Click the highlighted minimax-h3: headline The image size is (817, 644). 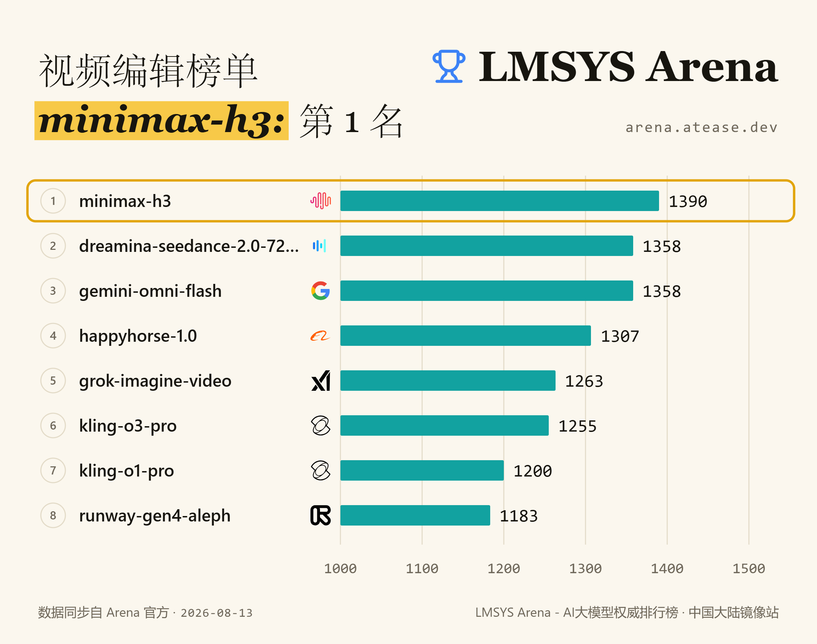[161, 120]
